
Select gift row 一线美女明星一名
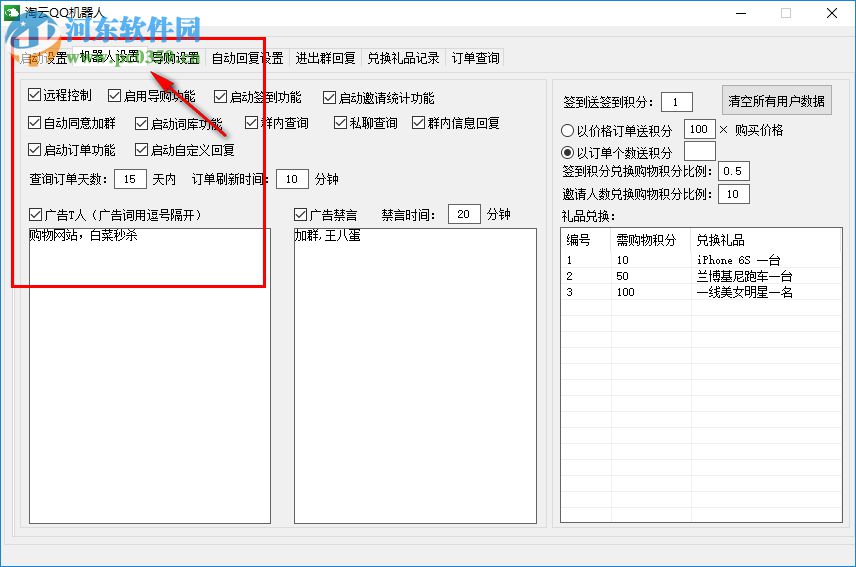point(701,292)
